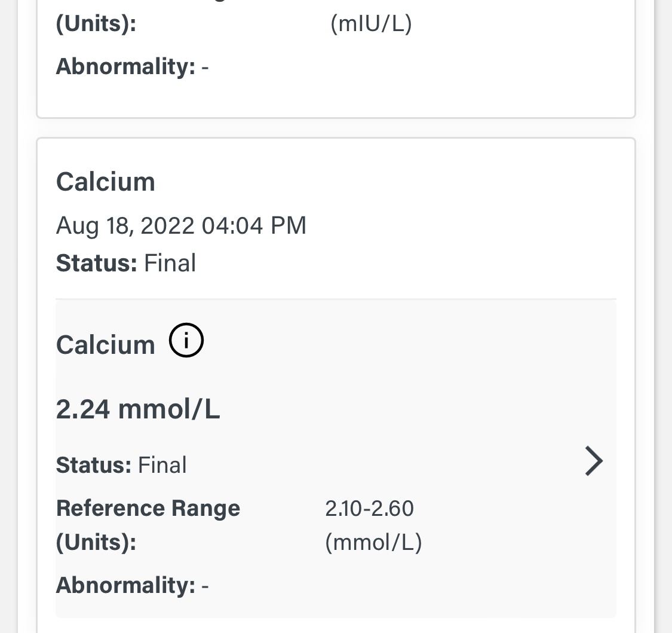The height and width of the screenshot is (633, 672).
Task: Click the Calcium card's top Status: Final line
Action: click(126, 263)
